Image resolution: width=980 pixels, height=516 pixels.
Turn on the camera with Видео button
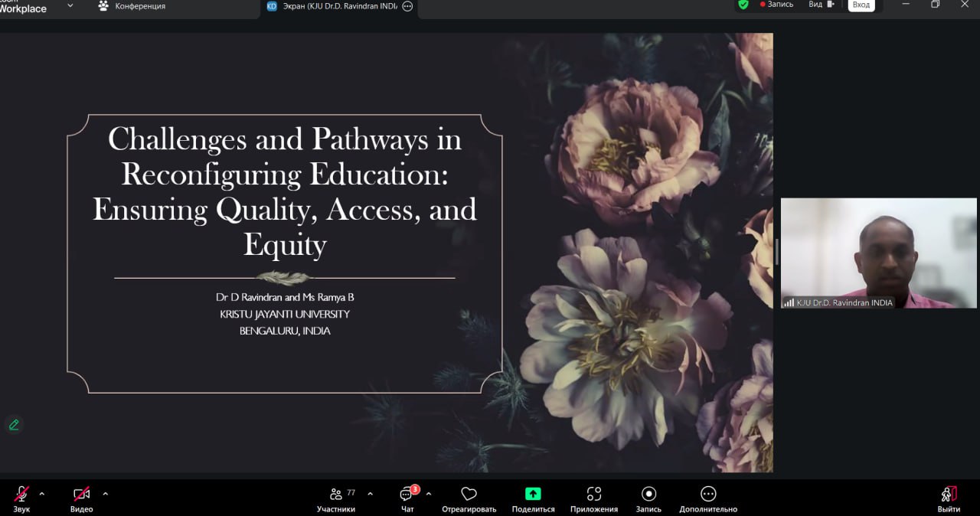click(x=81, y=495)
